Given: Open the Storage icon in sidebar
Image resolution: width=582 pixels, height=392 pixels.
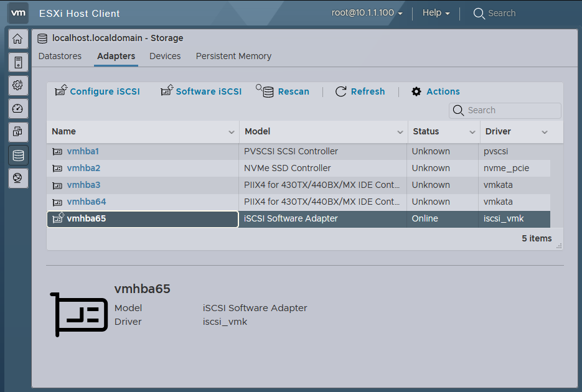Looking at the screenshot, I should pyautogui.click(x=18, y=156).
